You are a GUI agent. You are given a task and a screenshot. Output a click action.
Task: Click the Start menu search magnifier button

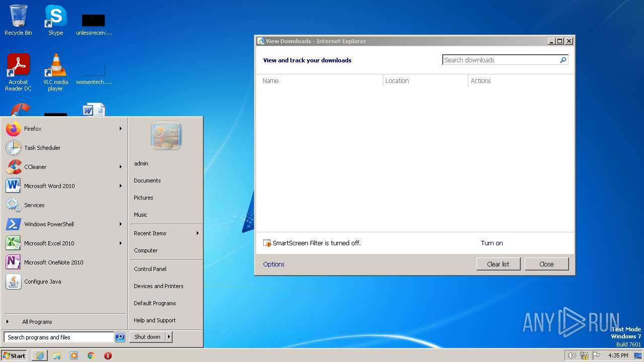click(120, 337)
